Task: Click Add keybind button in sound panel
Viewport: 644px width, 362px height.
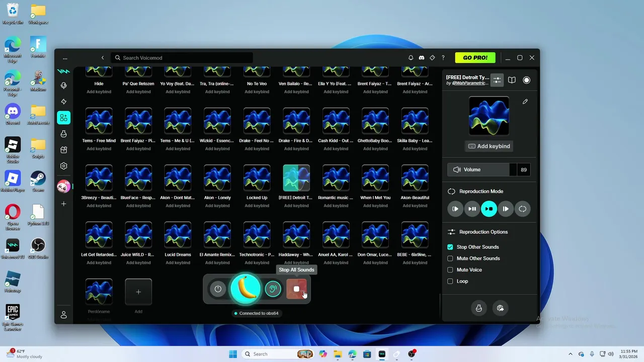Action: pos(489,146)
